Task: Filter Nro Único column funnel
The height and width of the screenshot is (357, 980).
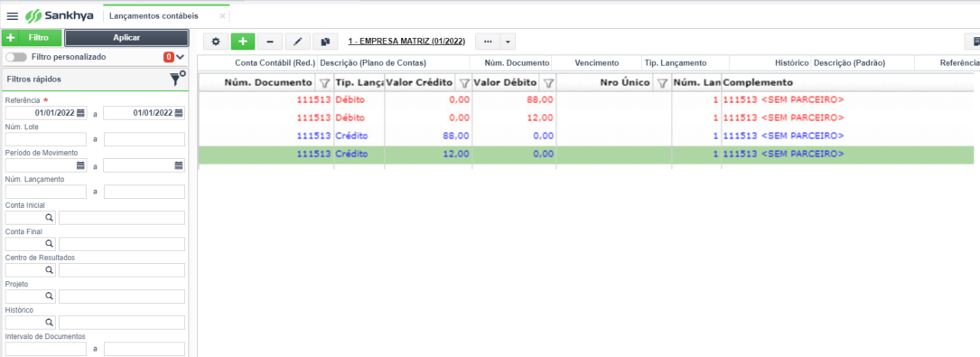Action: (x=662, y=82)
